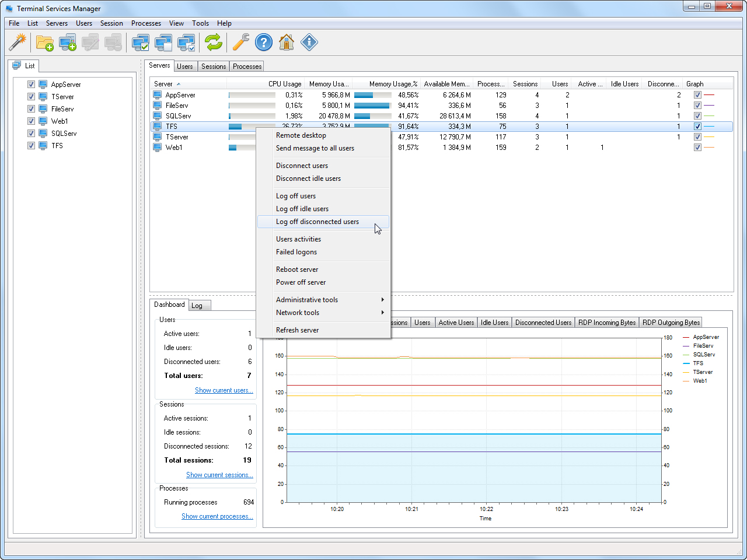The image size is (747, 560).
Task: Open the Show current processes link
Action: point(217,516)
